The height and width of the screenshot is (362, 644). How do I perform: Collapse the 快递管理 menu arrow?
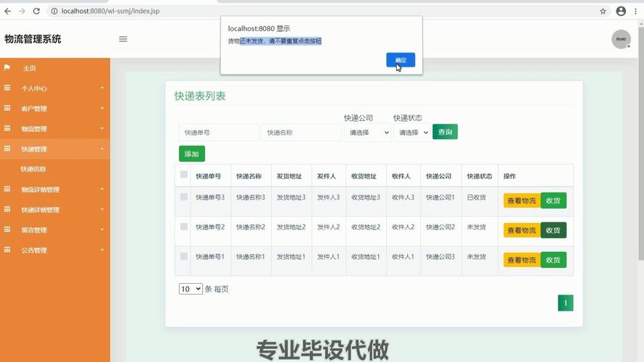coord(102,148)
